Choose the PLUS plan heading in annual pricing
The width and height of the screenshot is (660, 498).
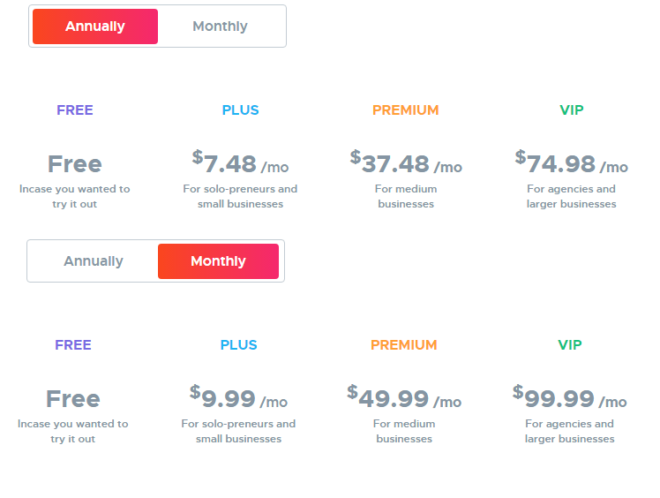click(240, 110)
